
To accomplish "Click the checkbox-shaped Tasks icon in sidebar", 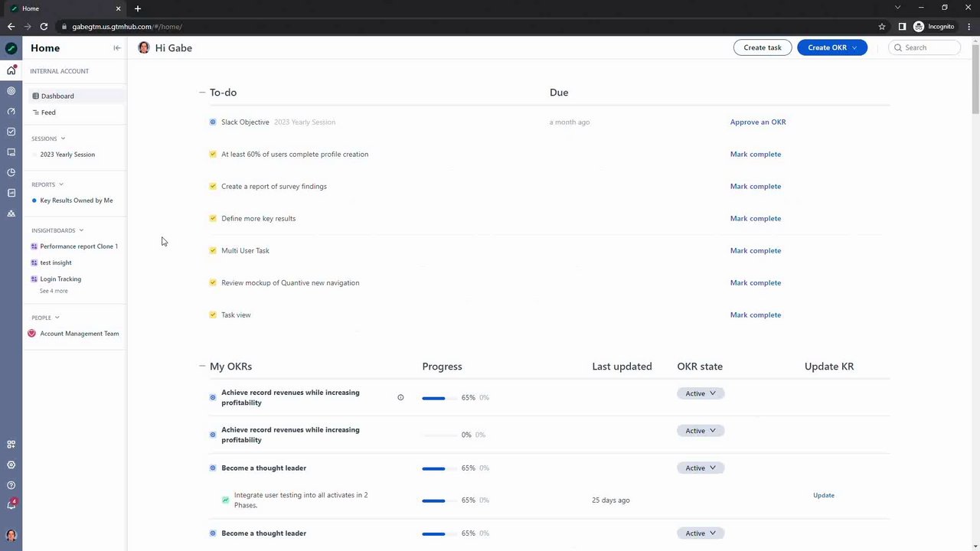I will click(11, 132).
